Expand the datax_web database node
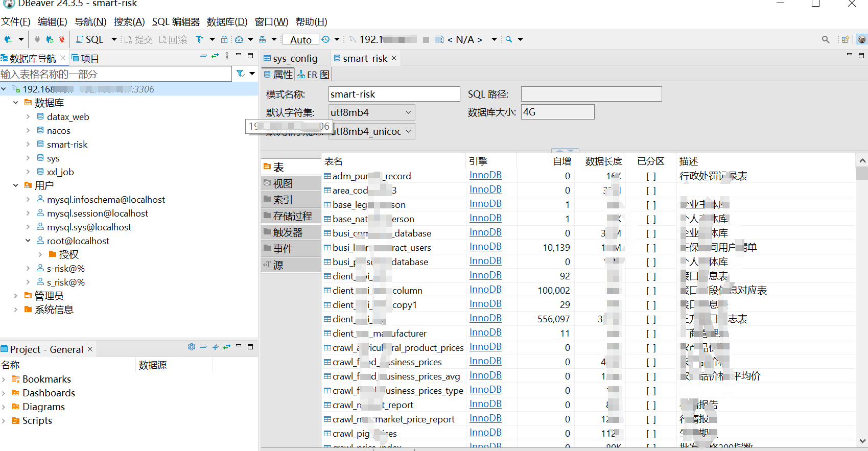 click(28, 116)
